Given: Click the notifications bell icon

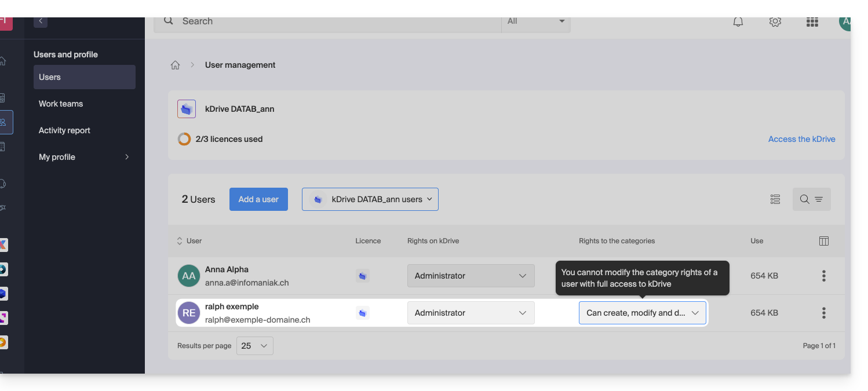Looking at the screenshot, I should click(x=738, y=22).
